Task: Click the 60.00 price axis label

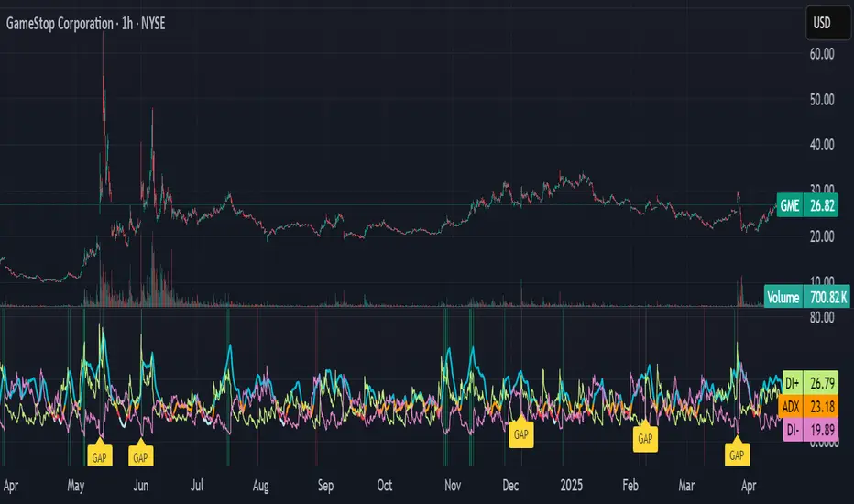Action: [x=822, y=54]
